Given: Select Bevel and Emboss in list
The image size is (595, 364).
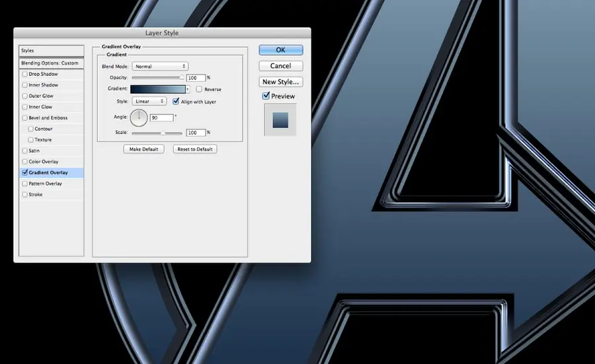Looking at the screenshot, I should click(48, 118).
